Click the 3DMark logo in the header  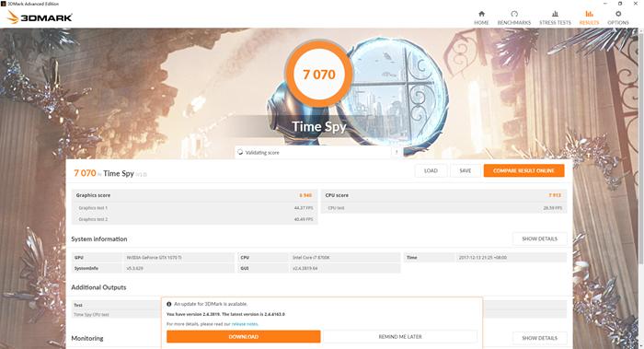pyautogui.click(x=40, y=17)
